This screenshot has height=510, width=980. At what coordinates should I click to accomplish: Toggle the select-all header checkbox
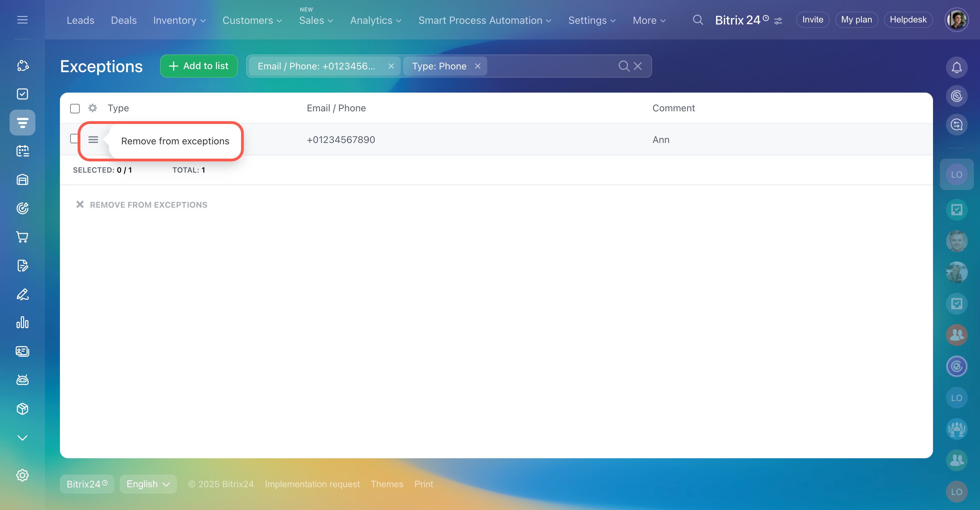tap(75, 108)
